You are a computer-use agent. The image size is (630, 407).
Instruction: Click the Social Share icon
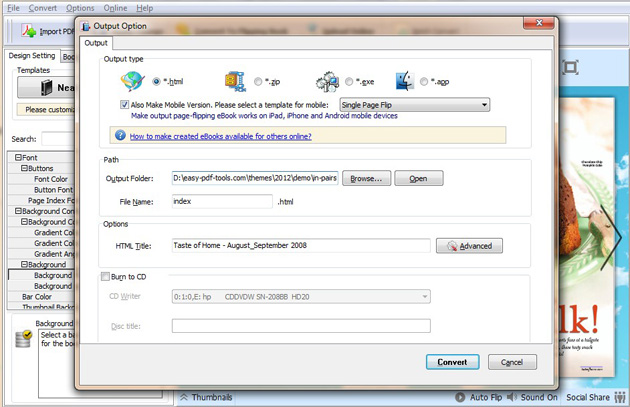(620, 397)
